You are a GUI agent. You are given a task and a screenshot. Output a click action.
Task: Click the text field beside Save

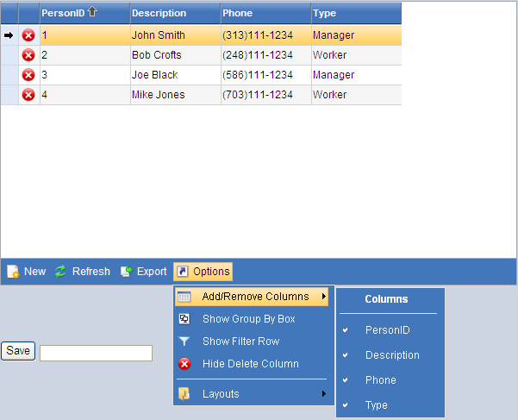(x=96, y=353)
